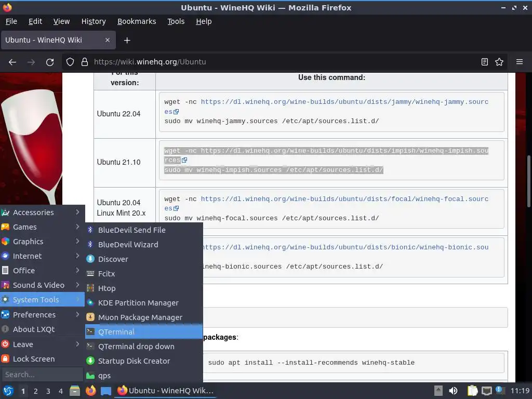Open the file manager from the panel
Image resolution: width=532 pixels, height=399 pixels.
pos(75,391)
